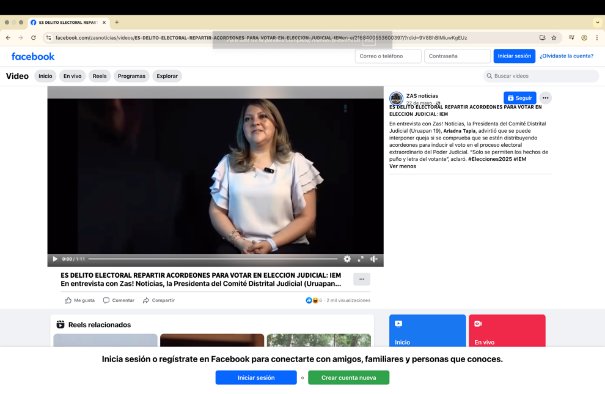Open the ZAS noticias profile picture
605x394 pixels.
tap(396, 98)
